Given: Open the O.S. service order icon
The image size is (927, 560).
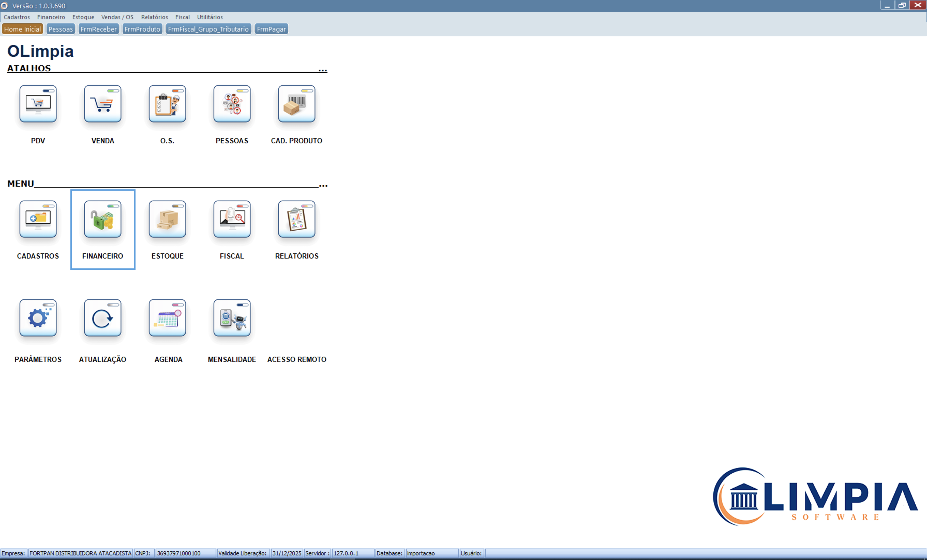Looking at the screenshot, I should (x=167, y=104).
